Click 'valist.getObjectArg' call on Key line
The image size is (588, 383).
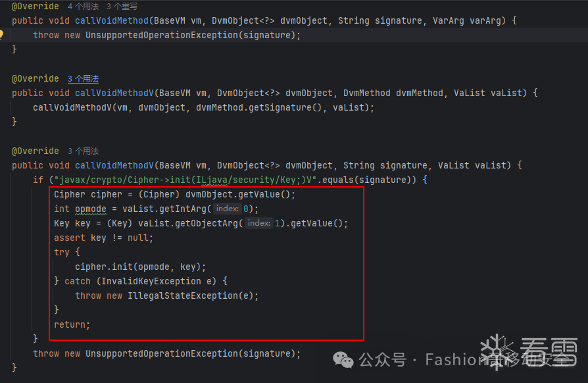pos(188,224)
